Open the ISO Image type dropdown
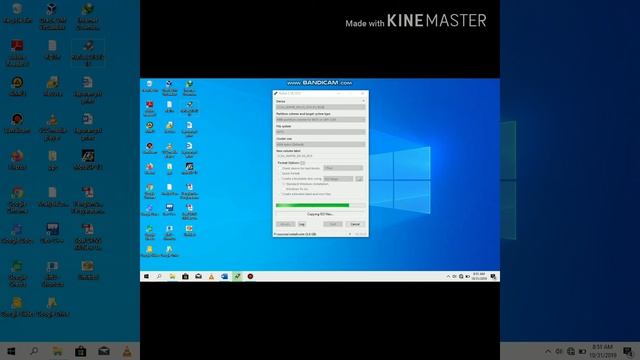 click(x=338, y=179)
